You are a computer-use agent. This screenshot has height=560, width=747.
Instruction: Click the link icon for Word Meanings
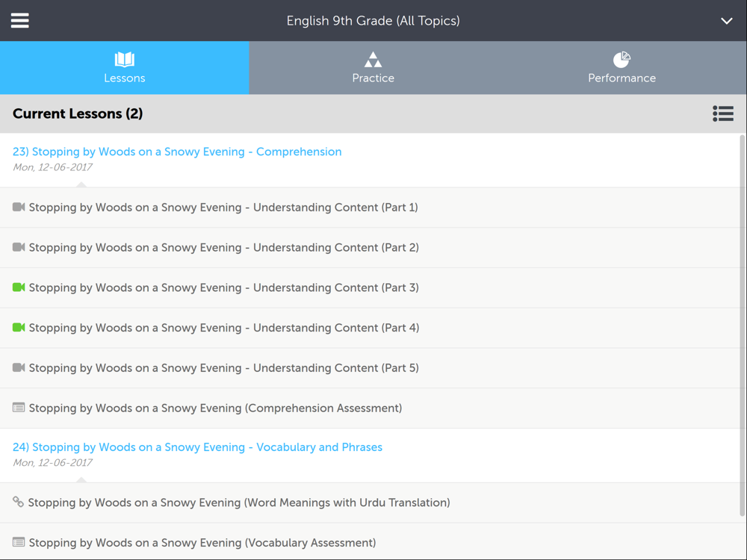(18, 502)
